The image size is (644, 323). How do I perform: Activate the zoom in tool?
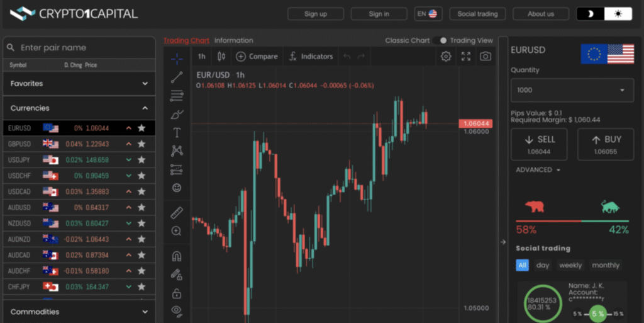click(x=177, y=231)
